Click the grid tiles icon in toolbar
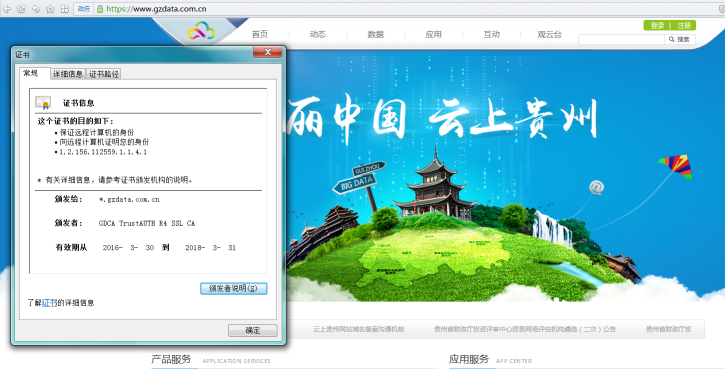Viewport: 725px width, 377px height. click(65, 9)
